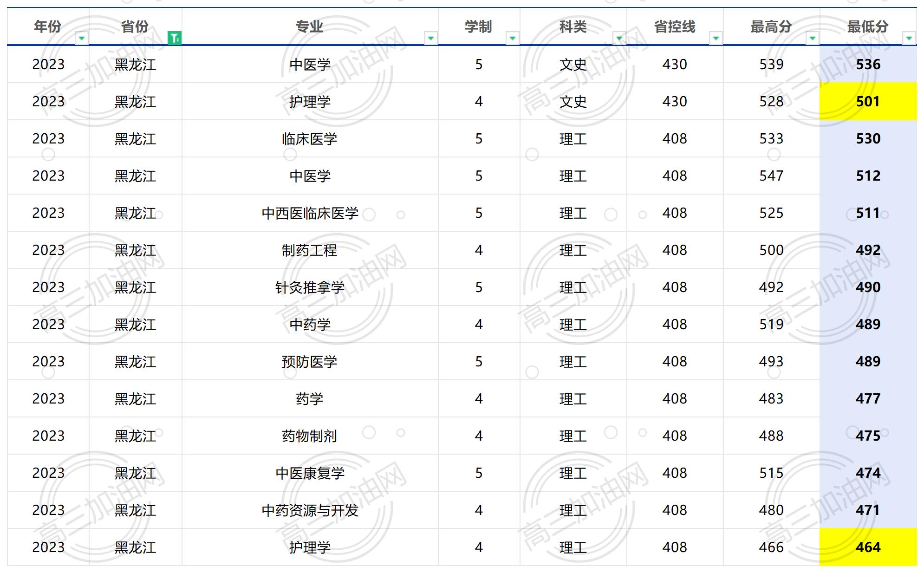Open the 年份 column filter dropdown
The image size is (924, 573).
[82, 38]
